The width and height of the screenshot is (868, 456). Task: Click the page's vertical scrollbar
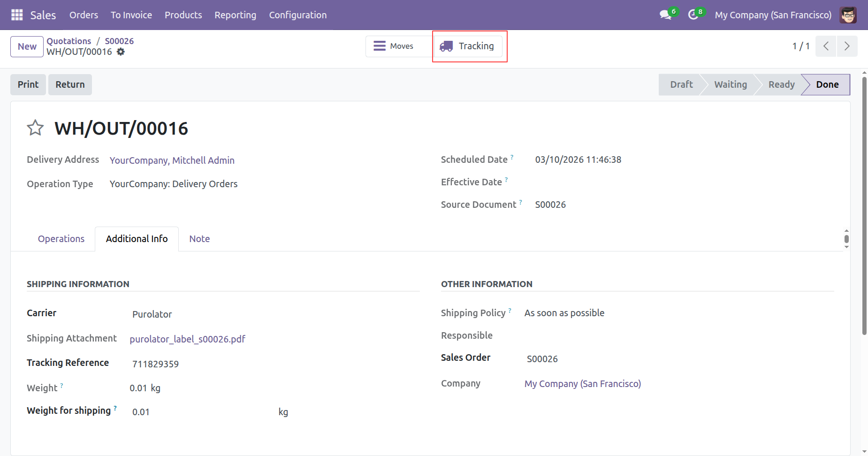pos(864,206)
